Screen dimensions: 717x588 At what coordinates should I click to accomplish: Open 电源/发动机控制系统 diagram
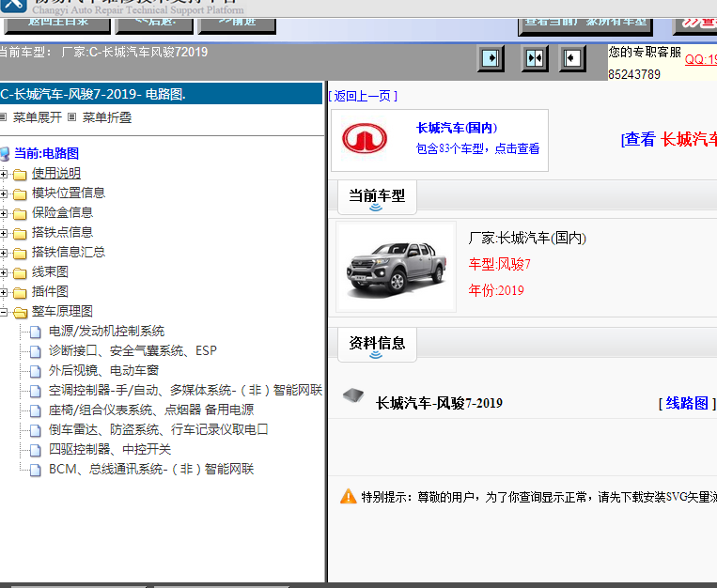[106, 331]
